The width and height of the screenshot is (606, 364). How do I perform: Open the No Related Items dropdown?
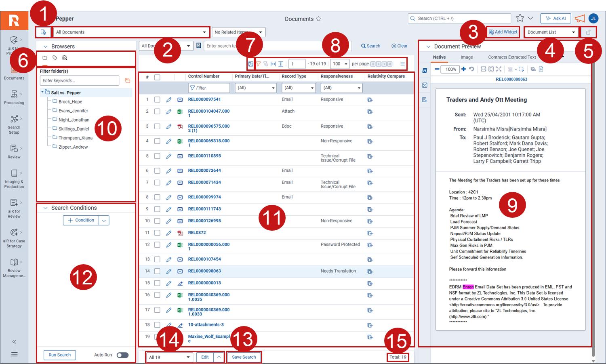click(238, 32)
